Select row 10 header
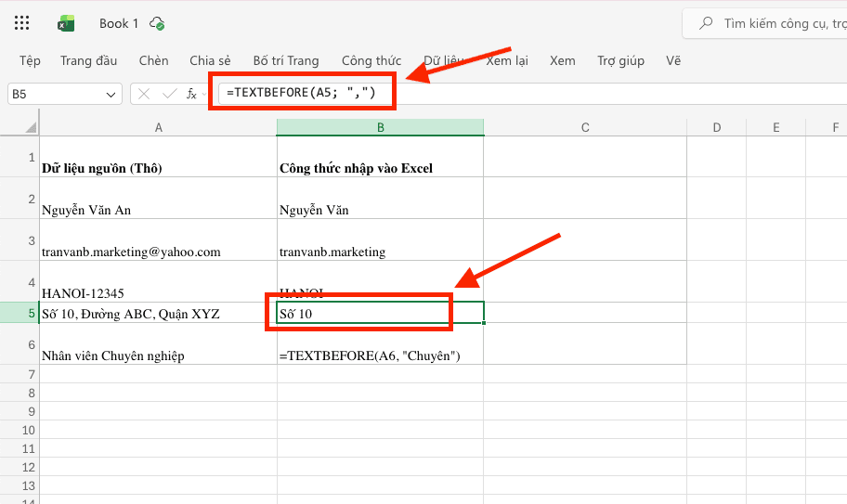Viewport: 847px width, 504px height. tap(20, 430)
